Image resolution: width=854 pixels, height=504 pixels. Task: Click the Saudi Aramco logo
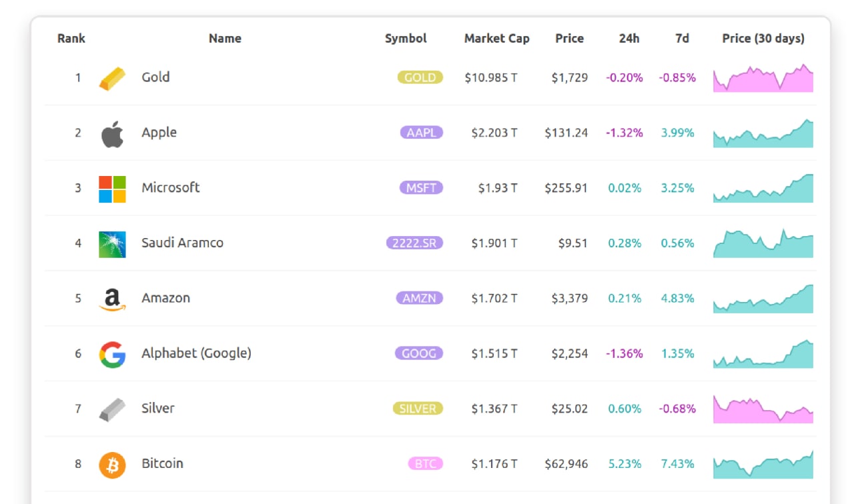[112, 244]
